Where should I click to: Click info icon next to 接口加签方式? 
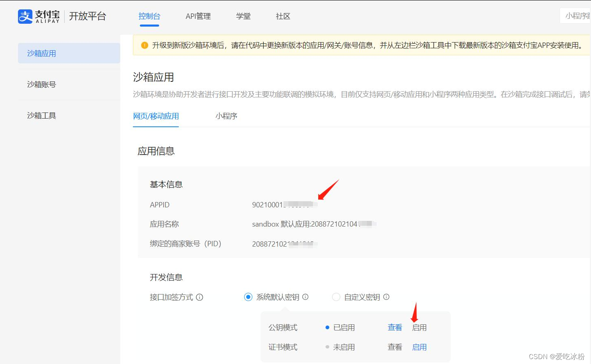point(200,297)
